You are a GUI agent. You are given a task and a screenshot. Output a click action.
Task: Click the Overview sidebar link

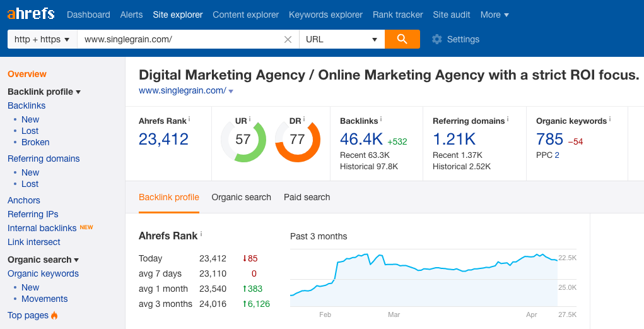tap(27, 74)
